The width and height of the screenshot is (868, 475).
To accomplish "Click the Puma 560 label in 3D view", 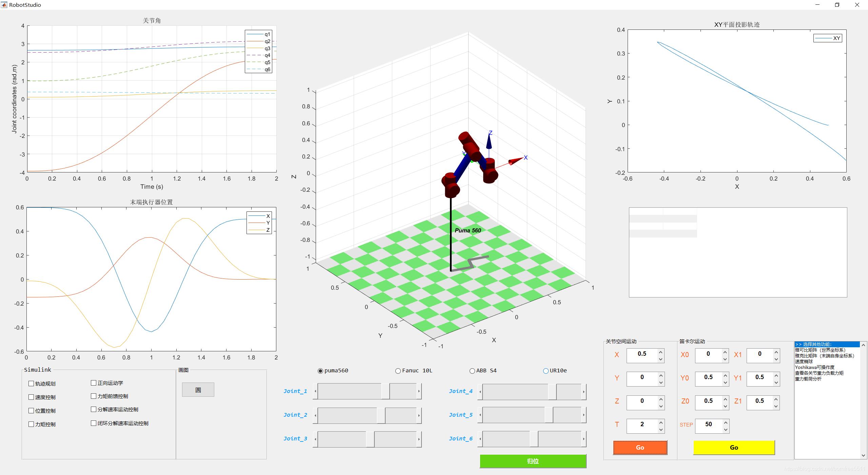I will pyautogui.click(x=468, y=230).
